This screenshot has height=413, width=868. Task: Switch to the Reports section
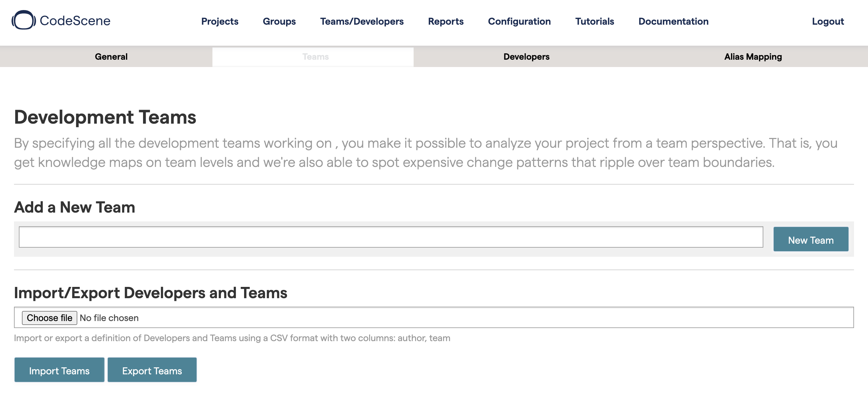point(446,21)
